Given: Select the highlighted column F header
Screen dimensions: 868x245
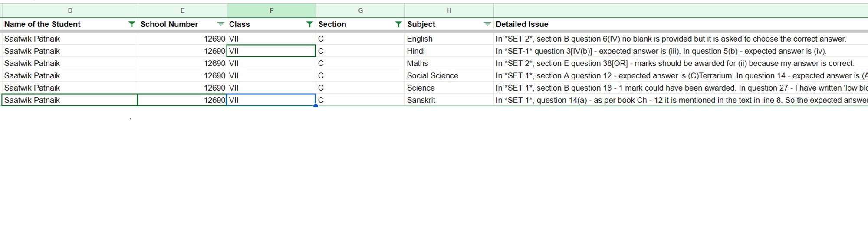Looking at the screenshot, I should 271,10.
